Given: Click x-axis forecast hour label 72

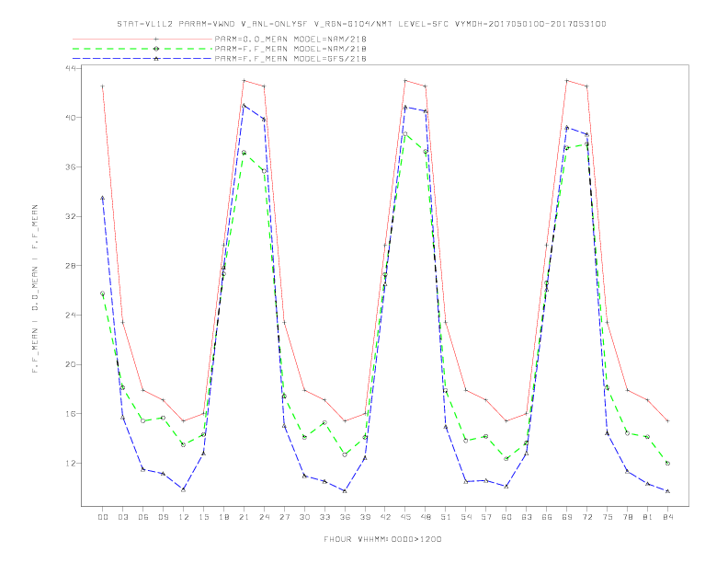Looking at the screenshot, I should pos(586,517).
